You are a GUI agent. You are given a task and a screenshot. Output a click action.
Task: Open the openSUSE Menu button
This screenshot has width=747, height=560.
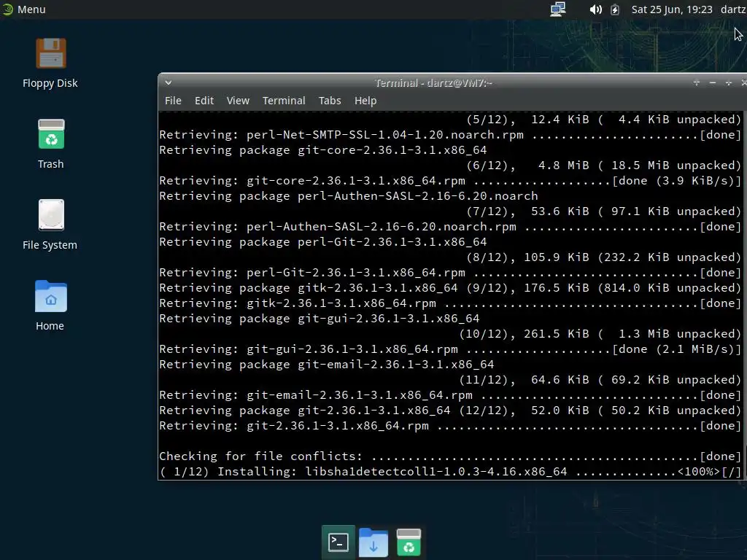(x=24, y=9)
